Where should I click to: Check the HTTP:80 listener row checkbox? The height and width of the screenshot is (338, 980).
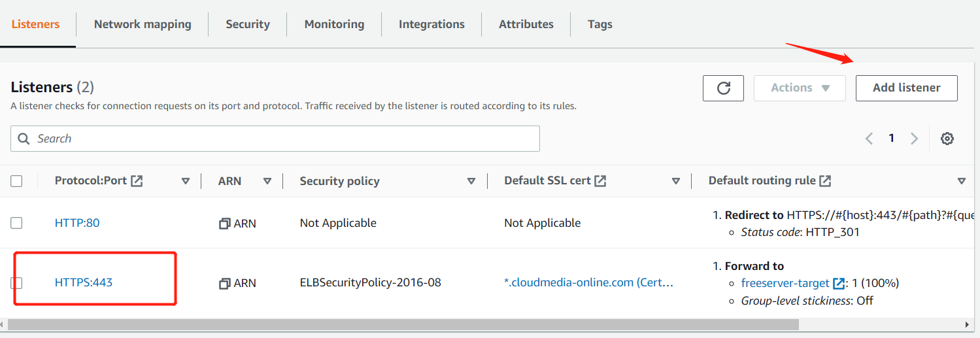16,223
